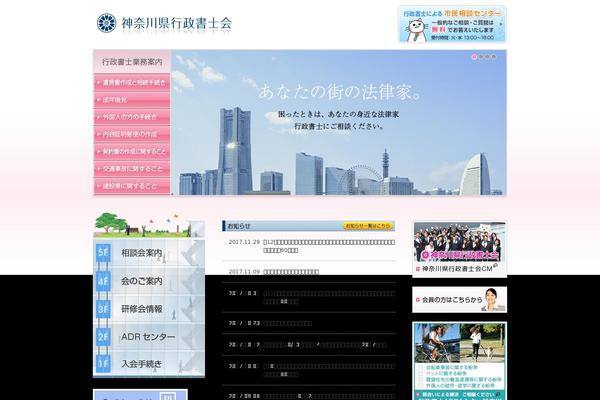Select the second slideshow dot
The image size is (600, 400).
(x=481, y=57)
